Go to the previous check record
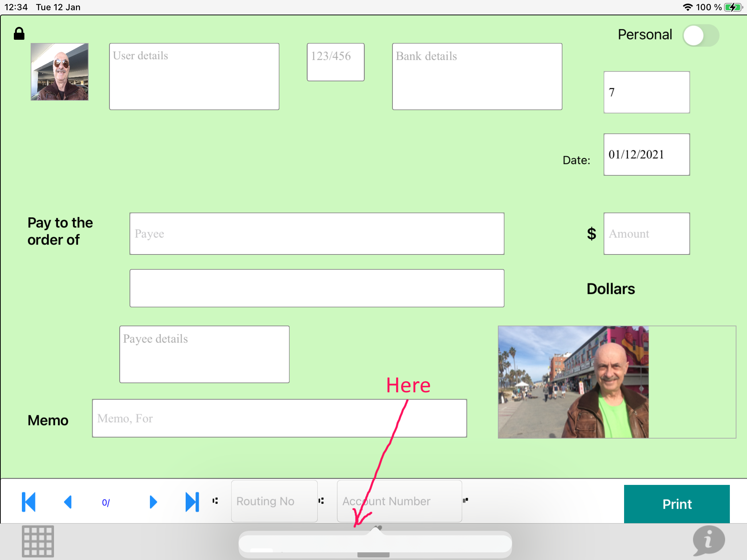Screen dimensions: 747x560 point(68,502)
